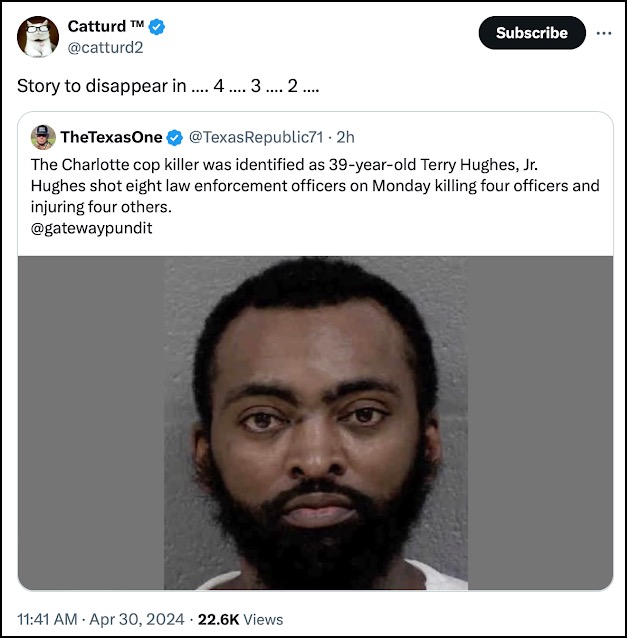627x638 pixels.
Task: Select the "Hughes shot eight" text line
Action: pos(315,186)
